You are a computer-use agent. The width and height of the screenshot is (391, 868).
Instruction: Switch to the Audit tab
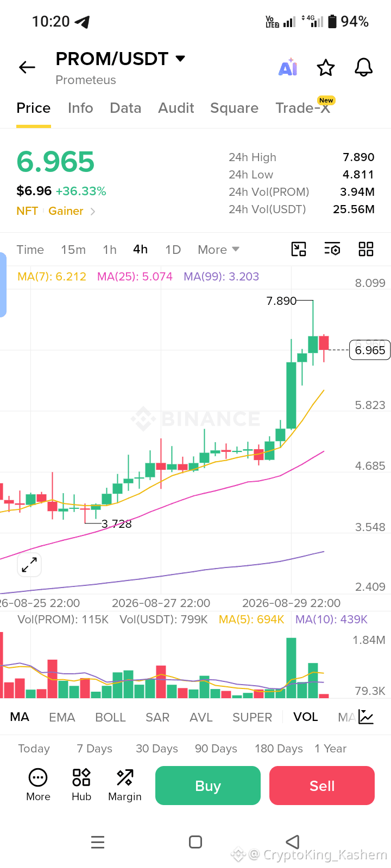pos(176,108)
